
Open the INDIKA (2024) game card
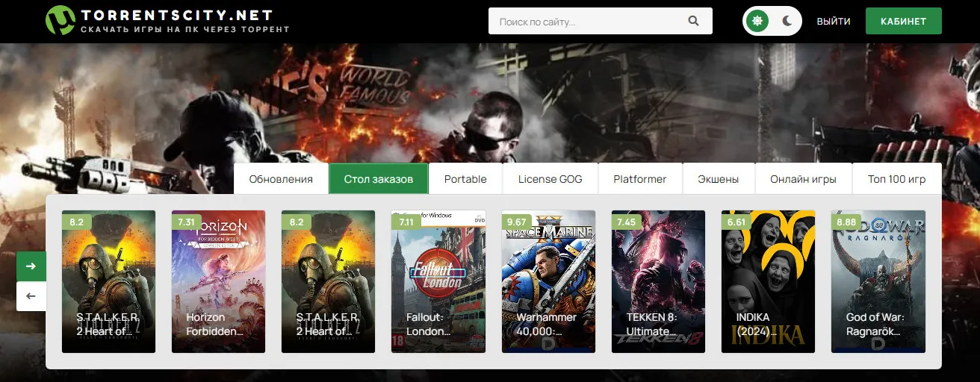point(768,281)
